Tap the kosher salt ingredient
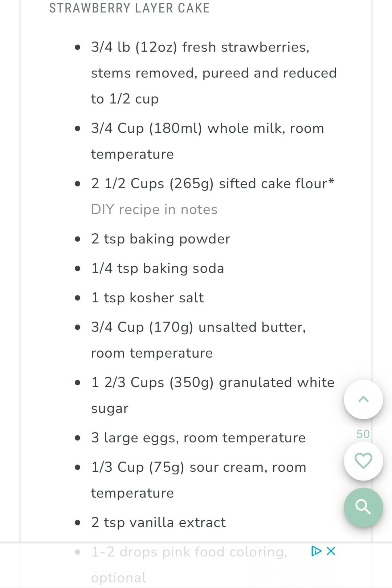Viewport: 392px width, 588px height. click(x=147, y=298)
